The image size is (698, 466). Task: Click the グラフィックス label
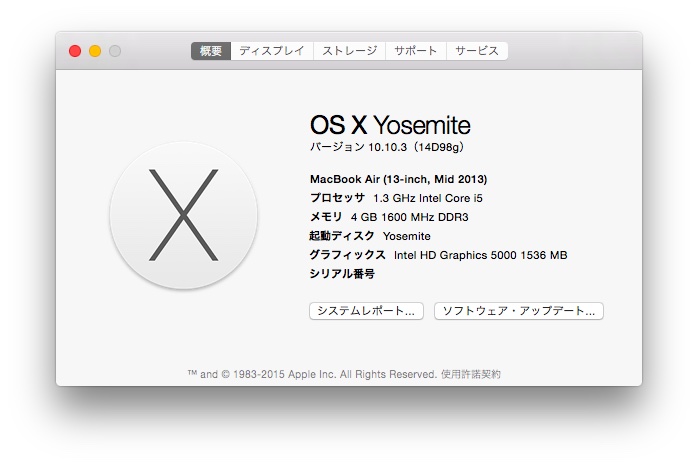click(347, 255)
